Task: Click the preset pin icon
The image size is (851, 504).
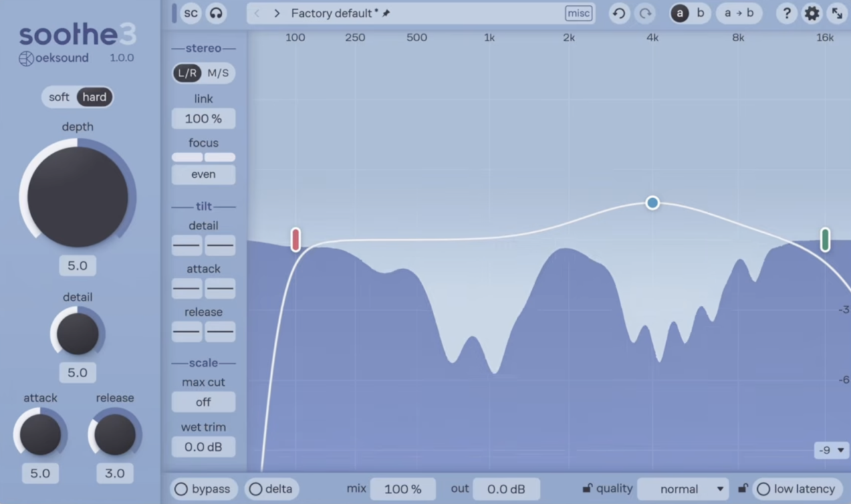Action: 386,13
